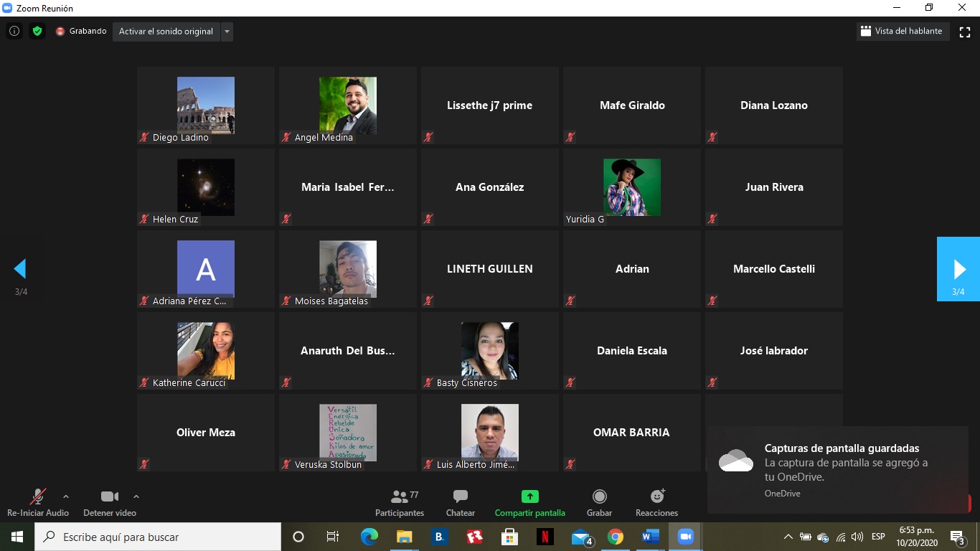Go to previous gallery page
The height and width of the screenshot is (551, 980).
[x=20, y=269]
